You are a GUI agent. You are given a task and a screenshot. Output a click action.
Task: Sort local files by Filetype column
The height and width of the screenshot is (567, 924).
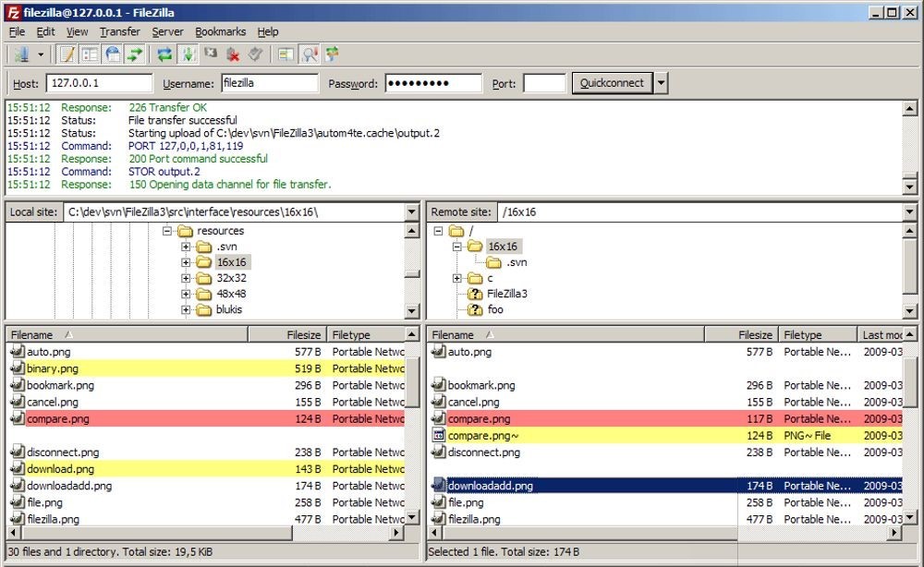pyautogui.click(x=364, y=334)
